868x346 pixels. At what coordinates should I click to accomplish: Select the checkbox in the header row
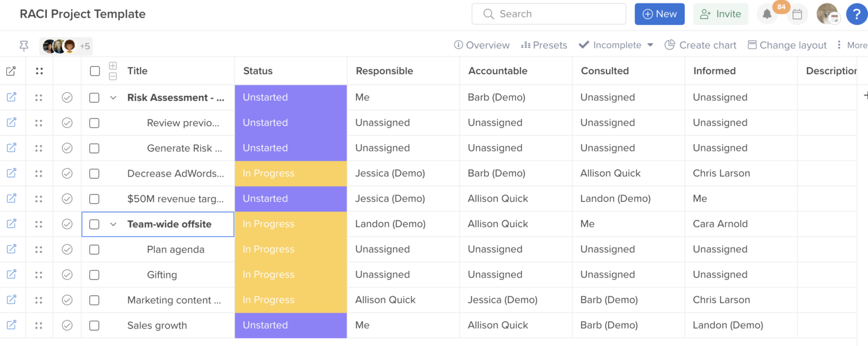click(94, 71)
